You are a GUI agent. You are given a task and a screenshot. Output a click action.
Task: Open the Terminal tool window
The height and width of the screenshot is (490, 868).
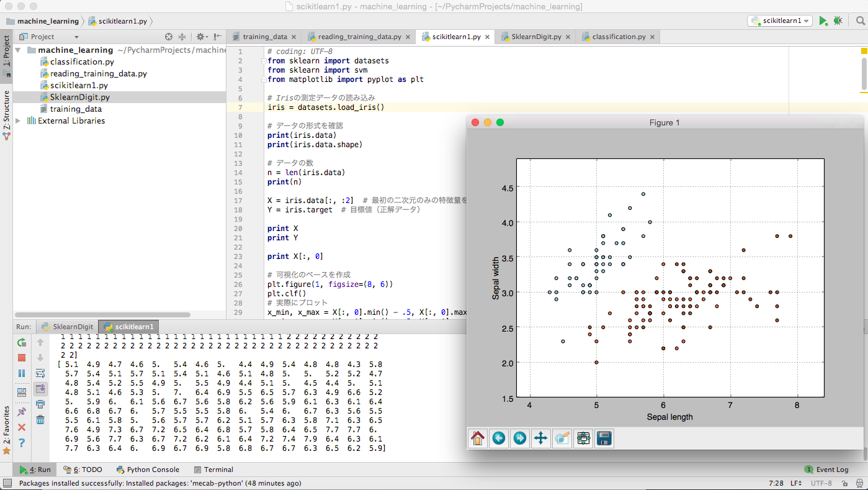click(213, 470)
